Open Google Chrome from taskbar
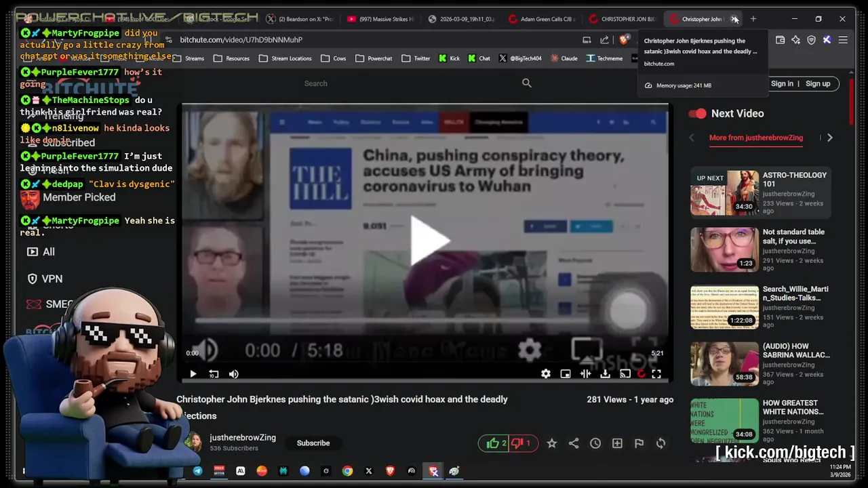This screenshot has height=488, width=868. [347, 471]
